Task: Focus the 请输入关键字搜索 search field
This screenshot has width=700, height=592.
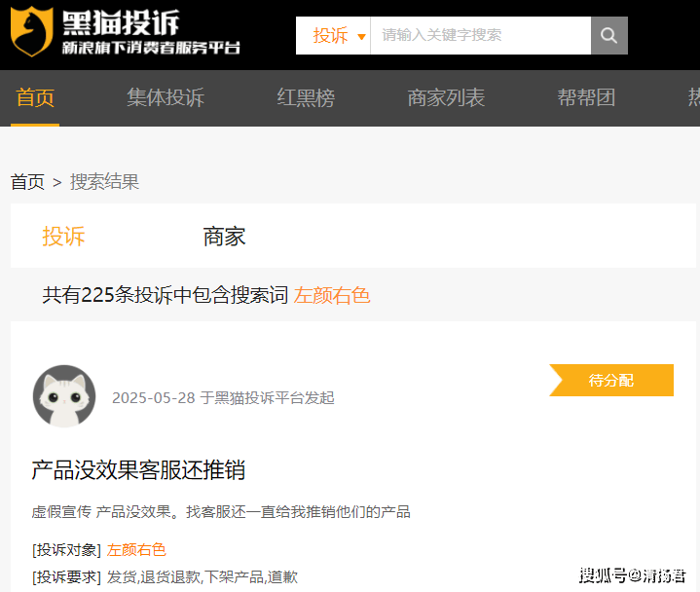Action: point(480,35)
